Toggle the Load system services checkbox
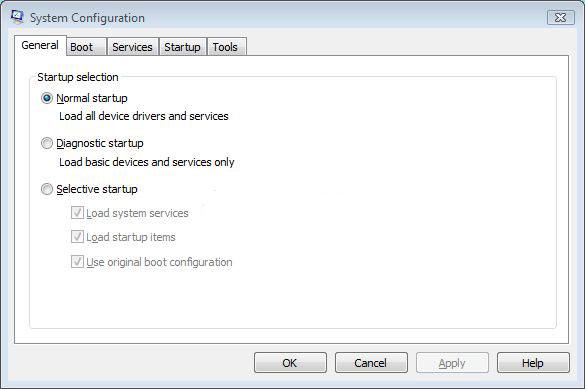 [x=77, y=213]
